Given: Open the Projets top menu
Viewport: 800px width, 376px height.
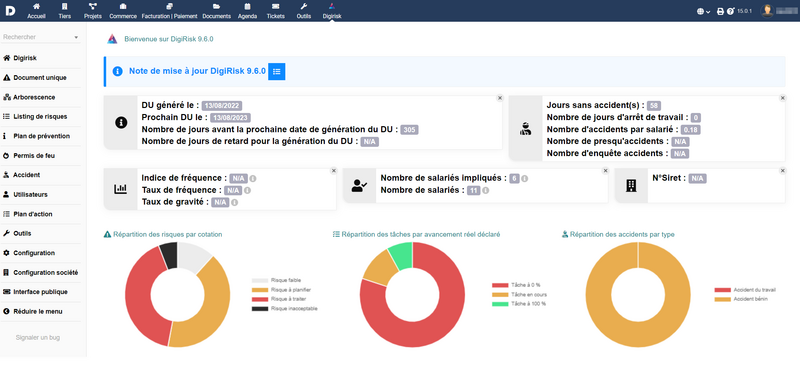Looking at the screenshot, I should tap(93, 11).
